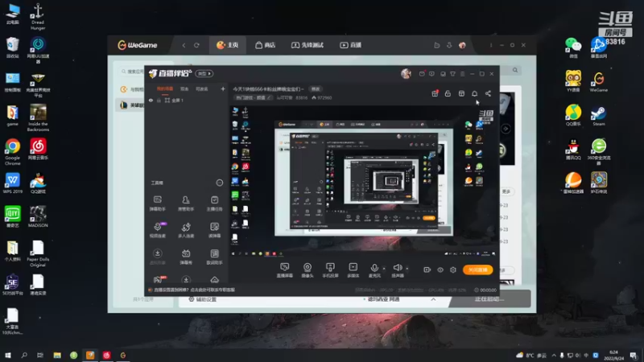Open Google Chrome desktop shortcut
Image resolution: width=644 pixels, height=362 pixels.
(x=12, y=151)
